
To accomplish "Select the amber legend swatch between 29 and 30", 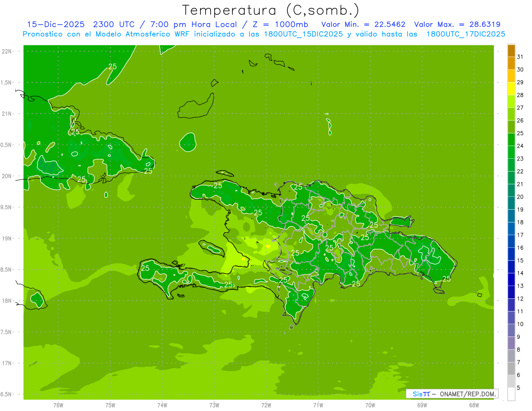I will pos(511,76).
